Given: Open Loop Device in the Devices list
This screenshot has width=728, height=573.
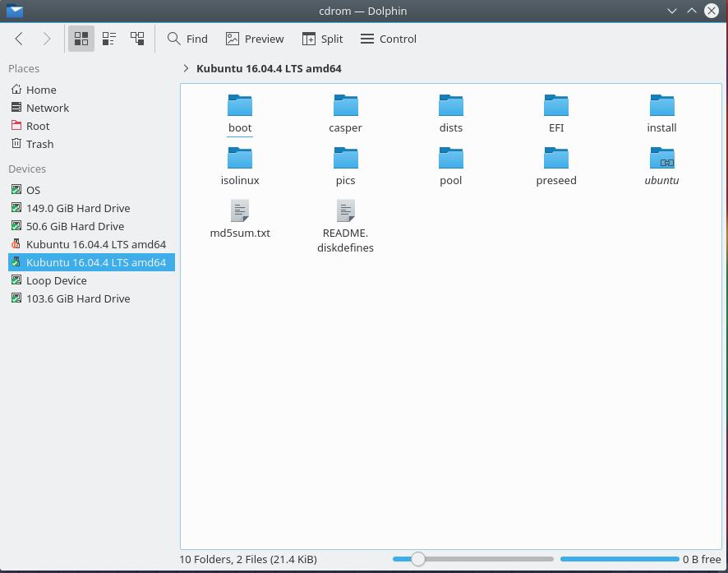Looking at the screenshot, I should pyautogui.click(x=56, y=280).
